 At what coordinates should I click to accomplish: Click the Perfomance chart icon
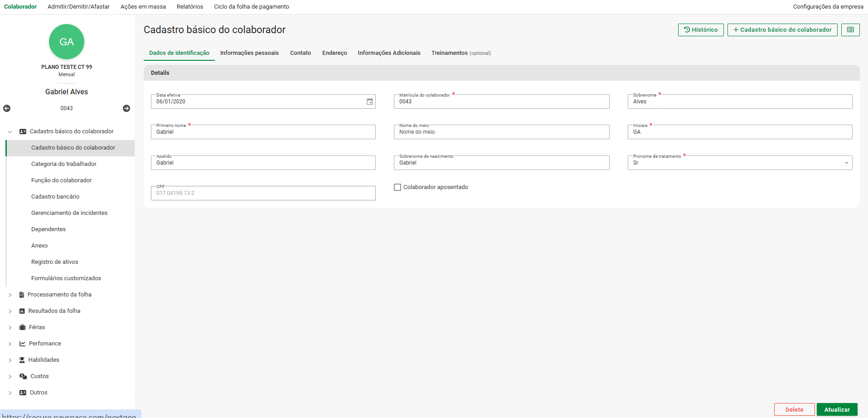(22, 344)
